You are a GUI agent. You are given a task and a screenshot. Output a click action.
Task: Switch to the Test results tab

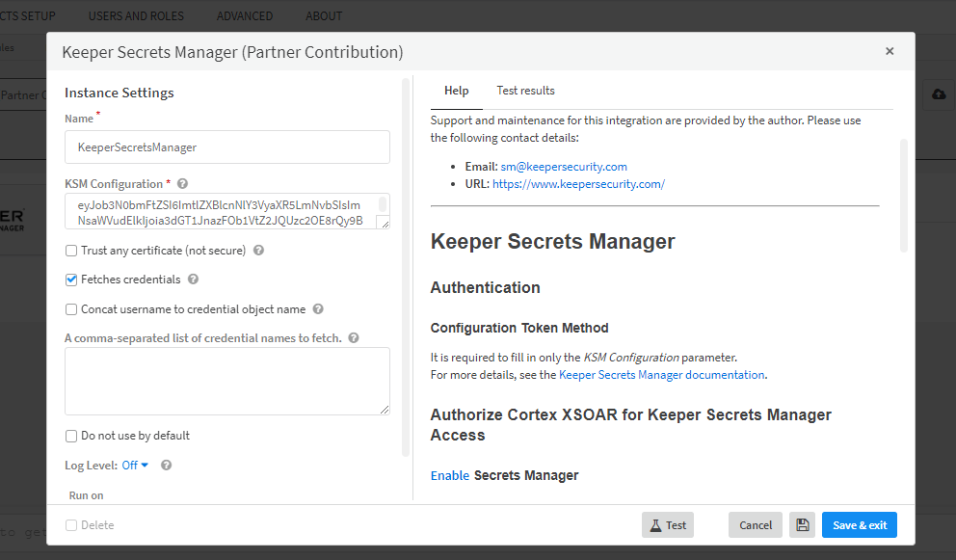tap(525, 91)
